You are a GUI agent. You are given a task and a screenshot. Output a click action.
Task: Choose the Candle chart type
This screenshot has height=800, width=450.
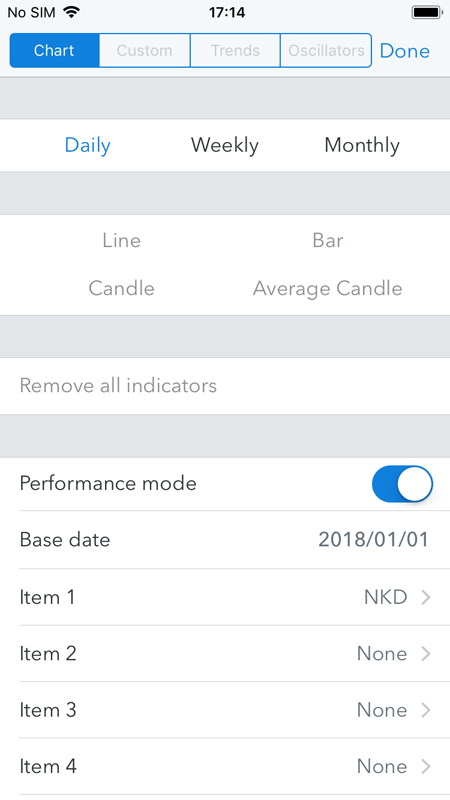pyautogui.click(x=121, y=288)
